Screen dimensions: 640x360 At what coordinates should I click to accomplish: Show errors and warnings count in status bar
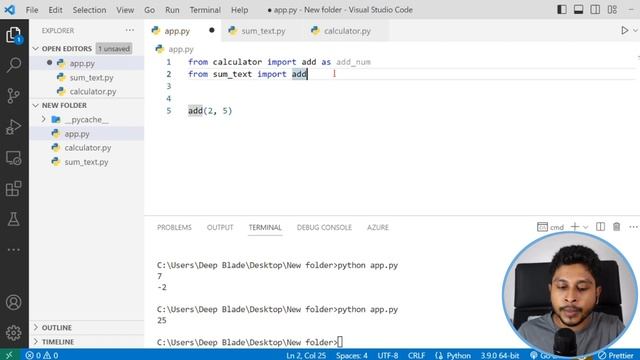click(42, 355)
